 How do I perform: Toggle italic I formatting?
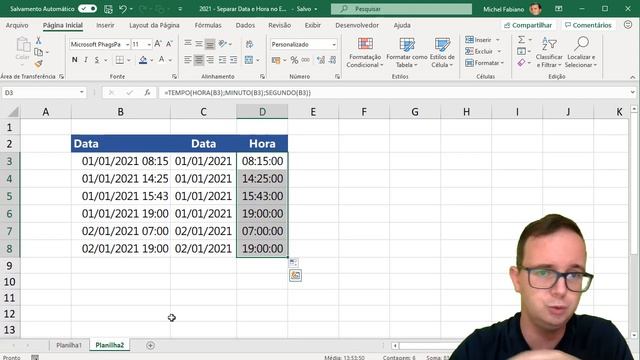coord(86,60)
